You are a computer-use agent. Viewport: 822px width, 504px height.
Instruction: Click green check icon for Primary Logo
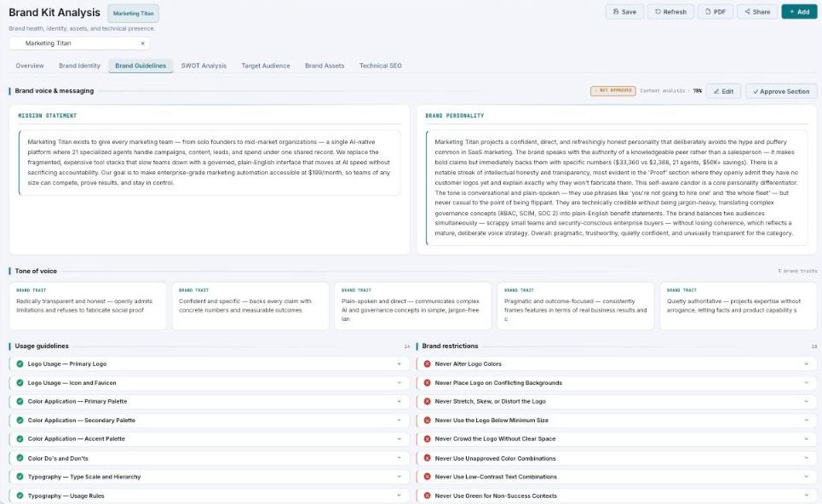coord(20,364)
